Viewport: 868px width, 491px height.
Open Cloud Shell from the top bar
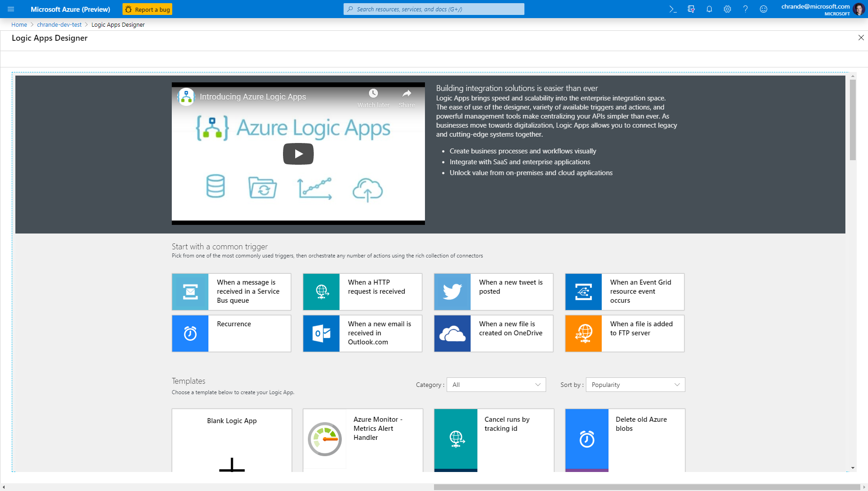(x=673, y=9)
